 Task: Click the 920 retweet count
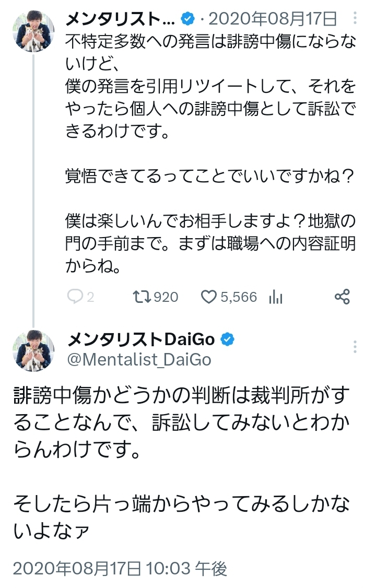point(166,297)
